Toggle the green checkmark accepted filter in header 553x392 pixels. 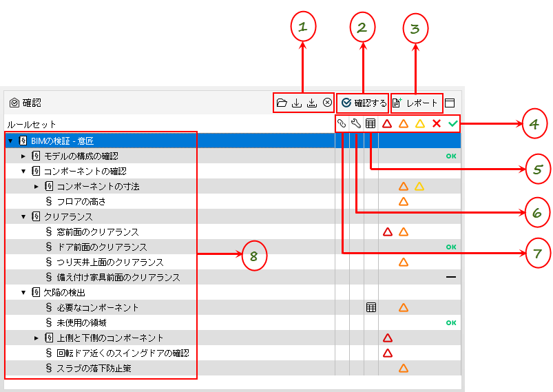coord(453,123)
